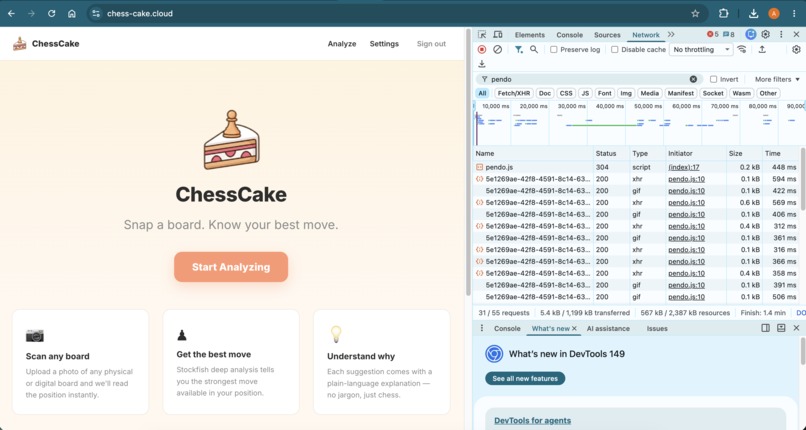Click the import HAR upload icon
This screenshot has height=430, width=806.
pyautogui.click(x=762, y=49)
